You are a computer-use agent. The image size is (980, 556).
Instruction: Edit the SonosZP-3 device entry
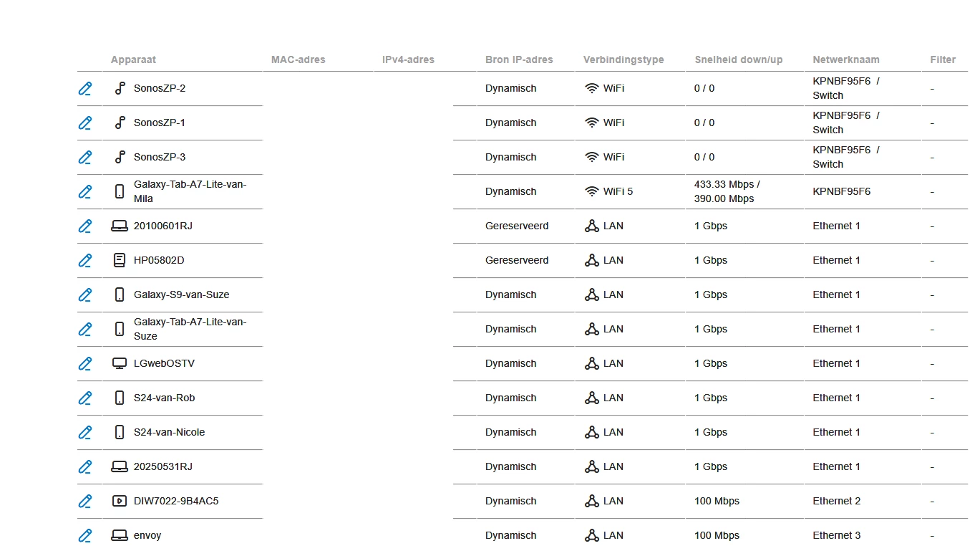[85, 158]
